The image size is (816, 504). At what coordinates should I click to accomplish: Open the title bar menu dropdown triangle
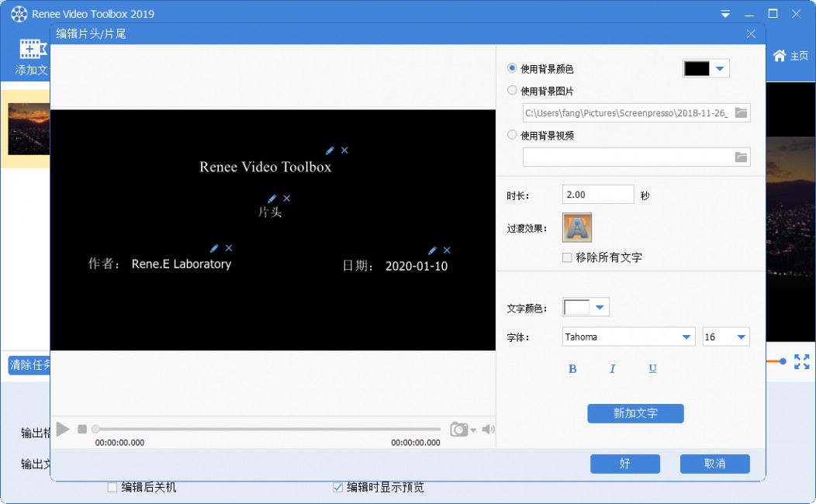click(725, 15)
